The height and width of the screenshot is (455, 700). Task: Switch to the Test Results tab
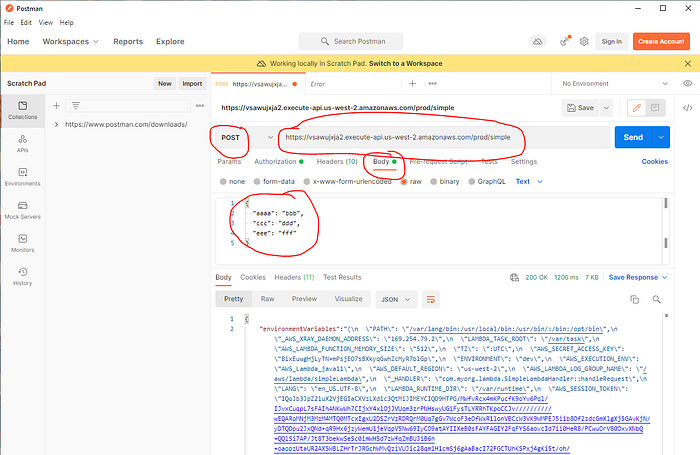tap(342, 277)
